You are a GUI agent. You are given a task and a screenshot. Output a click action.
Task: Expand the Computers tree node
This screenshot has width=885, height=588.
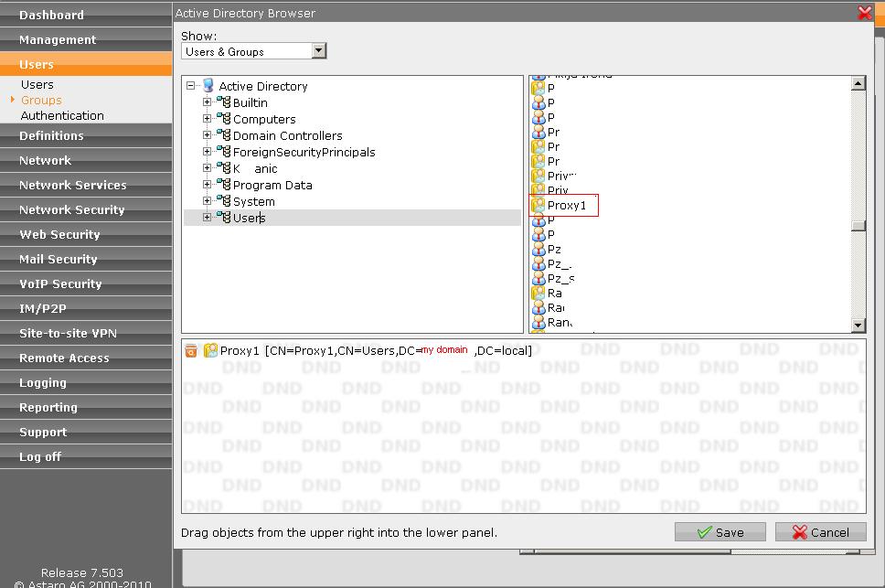point(208,119)
